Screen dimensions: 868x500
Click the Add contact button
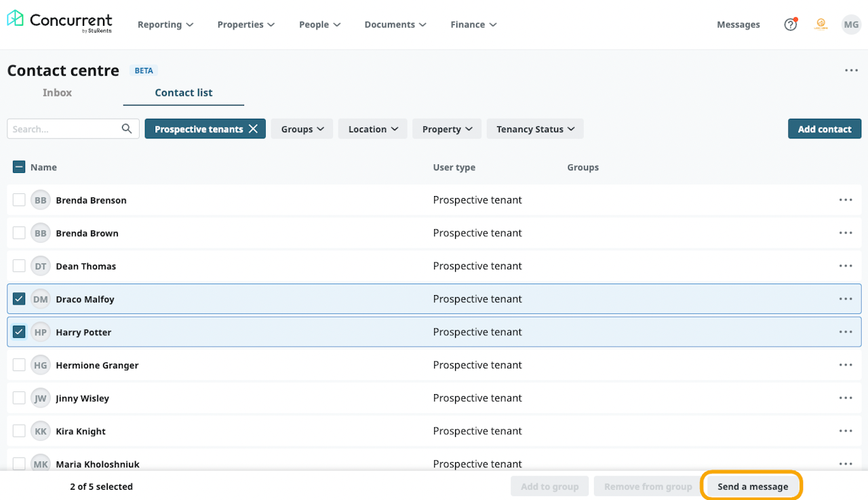[x=824, y=129]
